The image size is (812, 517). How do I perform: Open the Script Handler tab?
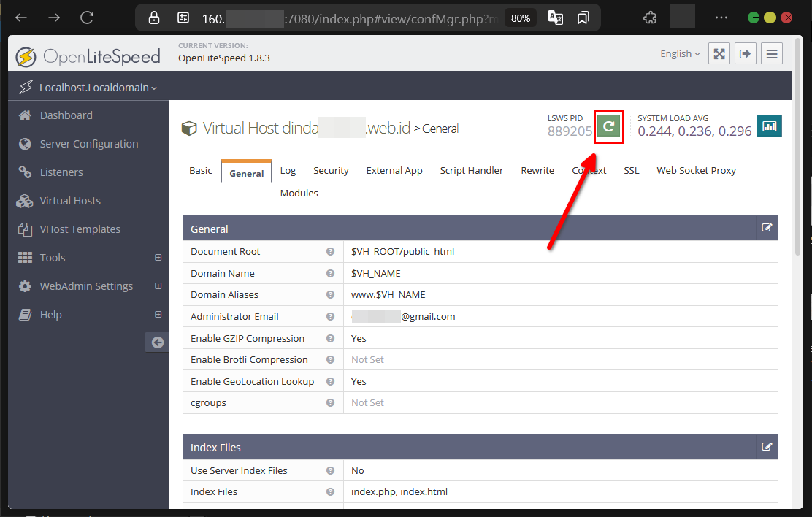point(471,170)
